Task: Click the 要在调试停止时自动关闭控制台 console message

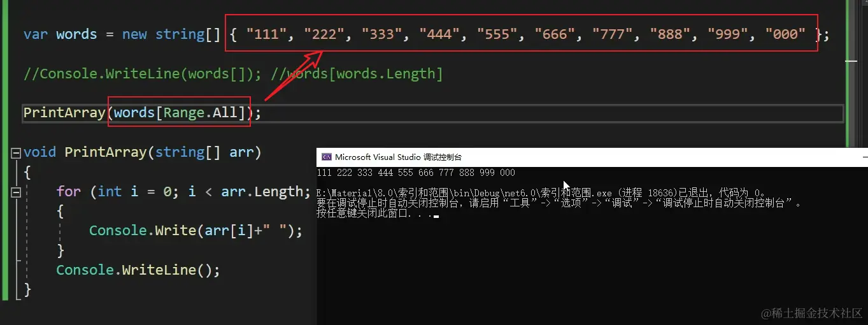Action: 559,203
